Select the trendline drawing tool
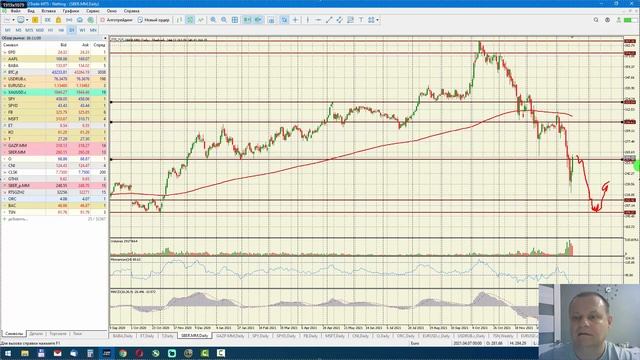The width and height of the screenshot is (640, 360). click(x=329, y=20)
